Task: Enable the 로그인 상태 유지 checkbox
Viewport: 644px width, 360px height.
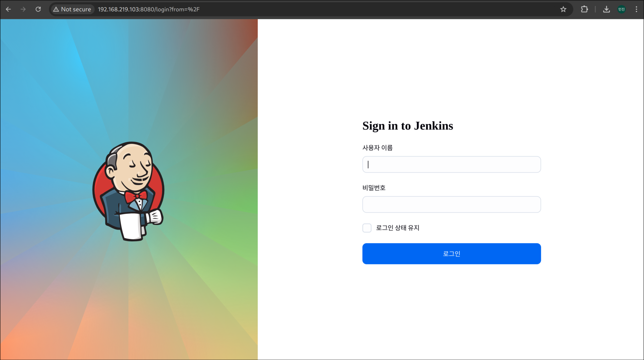Action: (x=367, y=228)
